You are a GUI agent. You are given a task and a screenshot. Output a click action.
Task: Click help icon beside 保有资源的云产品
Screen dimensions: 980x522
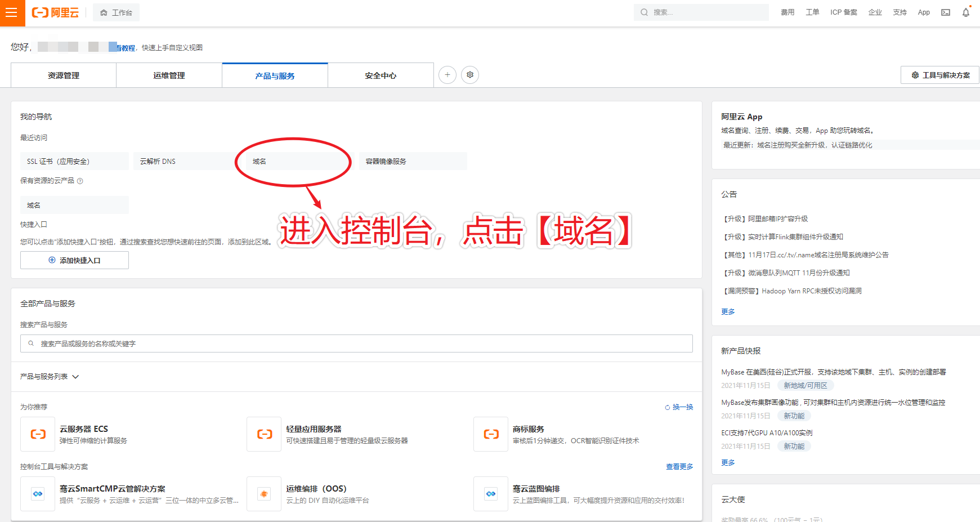pyautogui.click(x=80, y=181)
